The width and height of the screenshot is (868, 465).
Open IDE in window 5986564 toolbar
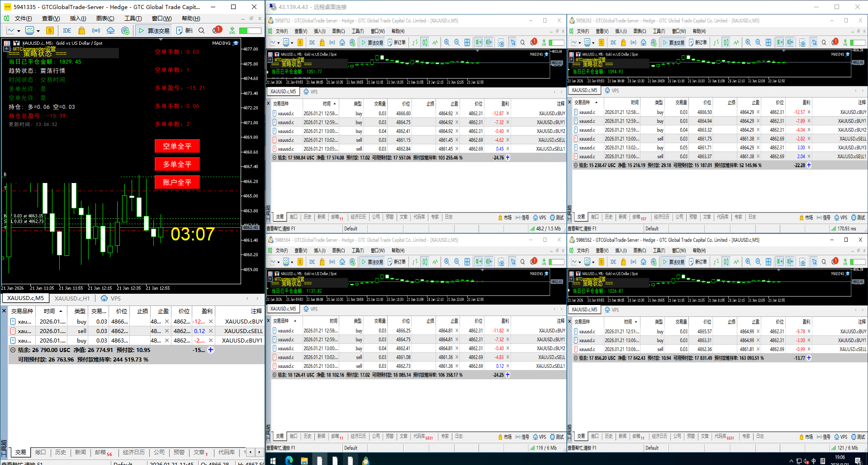tap(312, 262)
